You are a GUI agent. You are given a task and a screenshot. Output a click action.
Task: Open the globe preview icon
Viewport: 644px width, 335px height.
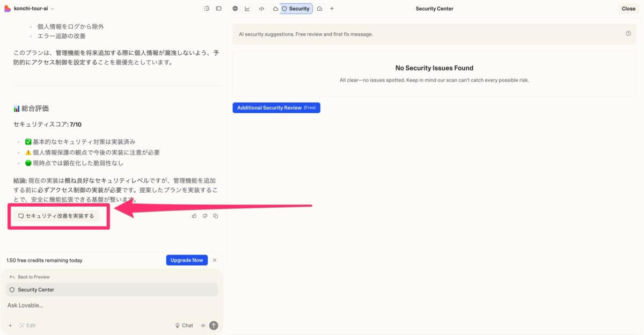(x=235, y=9)
